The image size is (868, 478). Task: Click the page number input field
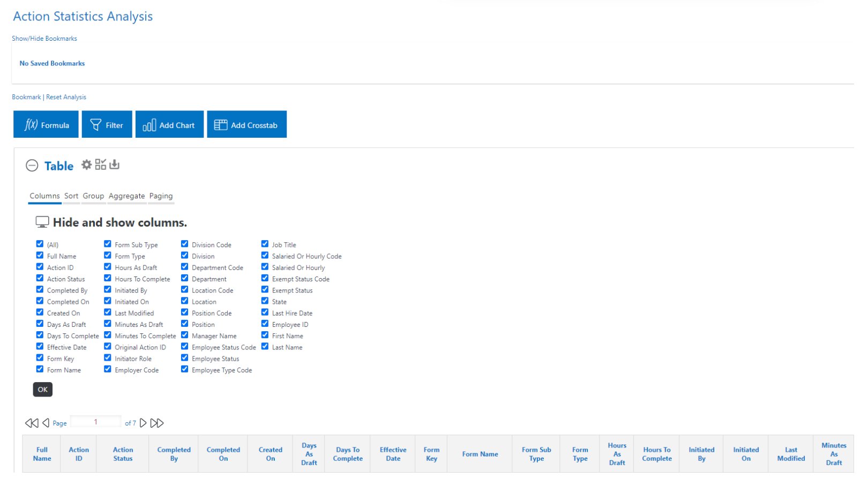[x=95, y=422]
